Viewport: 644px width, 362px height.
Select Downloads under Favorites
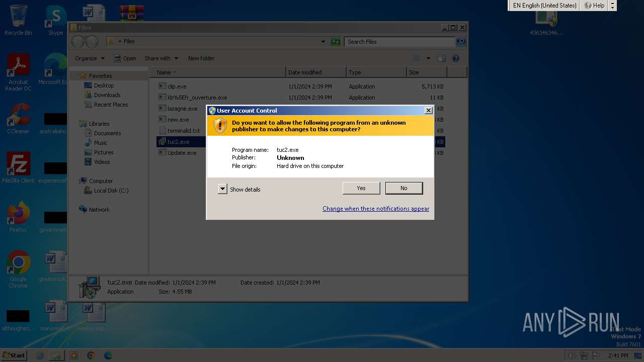coord(107,95)
